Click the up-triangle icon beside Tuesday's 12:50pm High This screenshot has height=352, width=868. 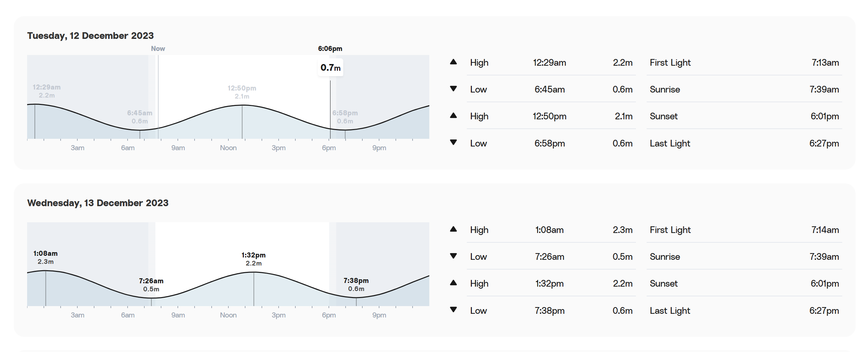(x=453, y=115)
